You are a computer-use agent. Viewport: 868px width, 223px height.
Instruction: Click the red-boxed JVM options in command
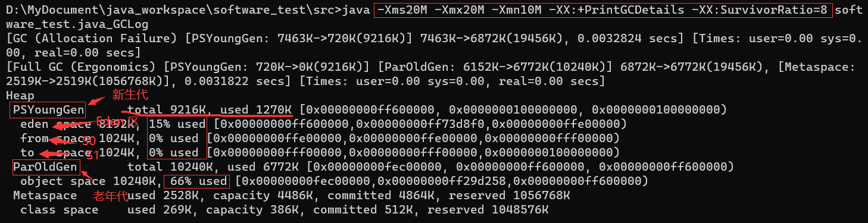point(603,10)
